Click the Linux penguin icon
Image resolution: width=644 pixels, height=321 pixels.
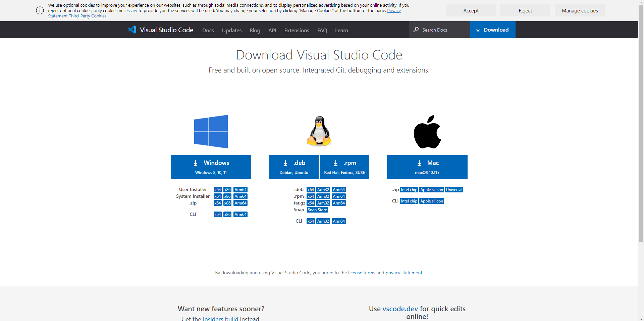click(x=319, y=131)
